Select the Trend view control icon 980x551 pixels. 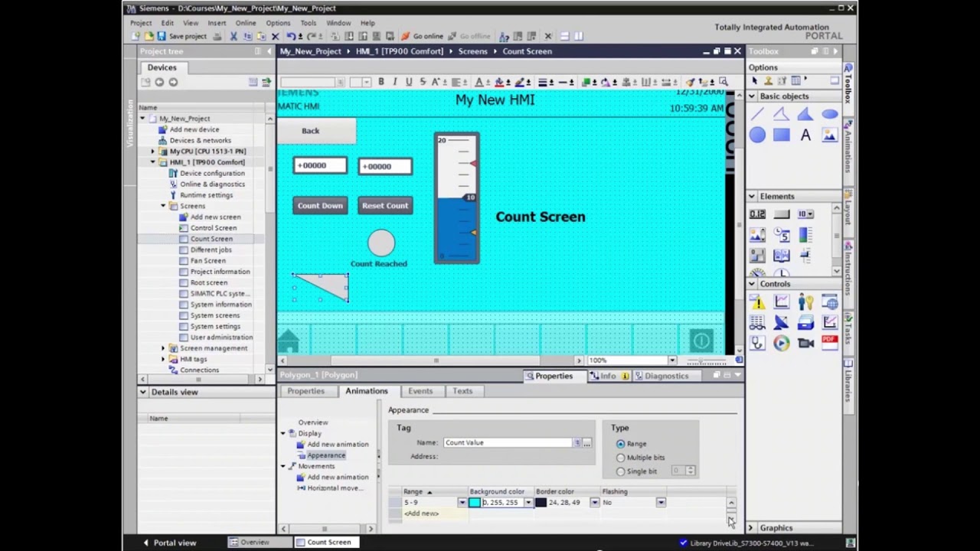pos(781,302)
